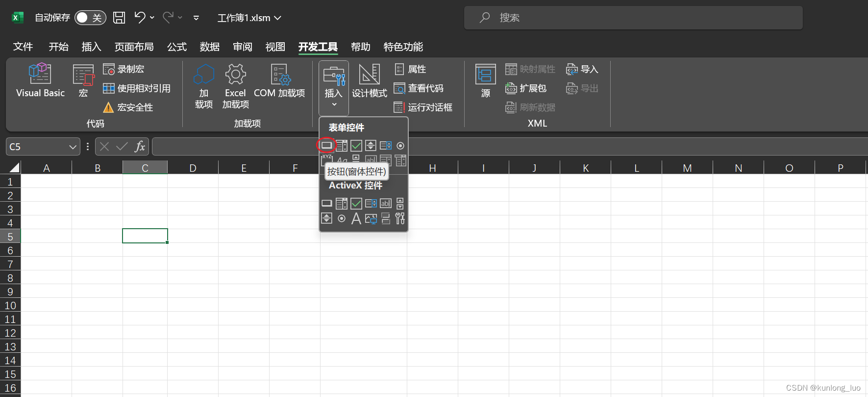
Task: Click 查看代码 to view code
Action: [x=419, y=88]
